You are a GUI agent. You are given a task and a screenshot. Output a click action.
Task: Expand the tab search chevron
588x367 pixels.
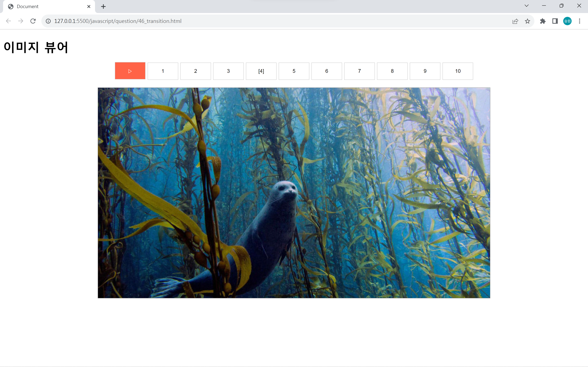click(527, 6)
